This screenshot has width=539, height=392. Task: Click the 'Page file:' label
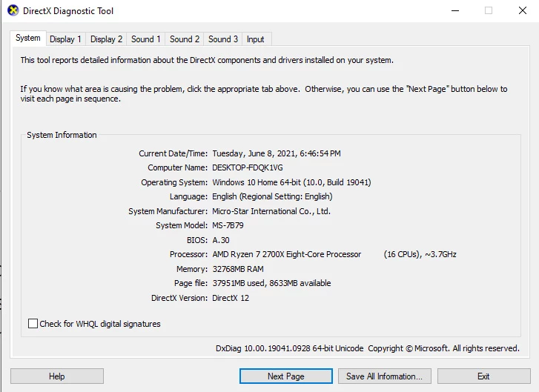tap(191, 283)
